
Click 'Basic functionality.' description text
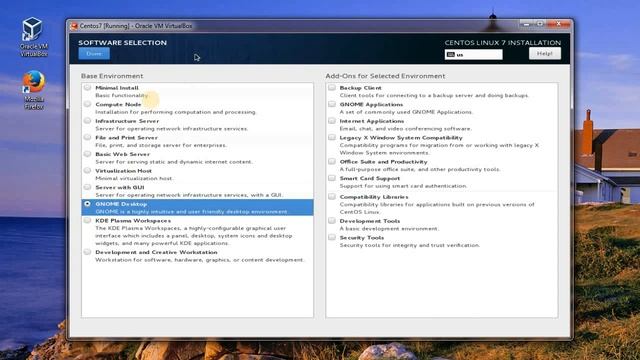(x=122, y=95)
